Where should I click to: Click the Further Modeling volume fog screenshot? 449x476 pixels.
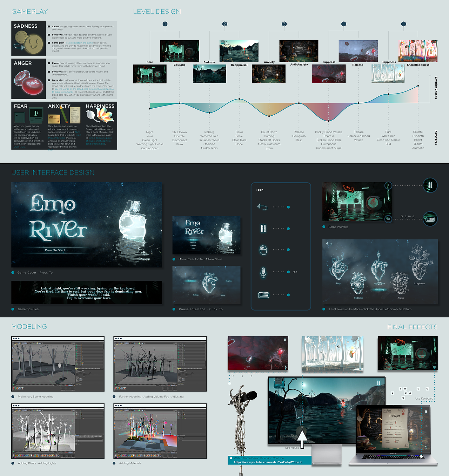click(160, 364)
